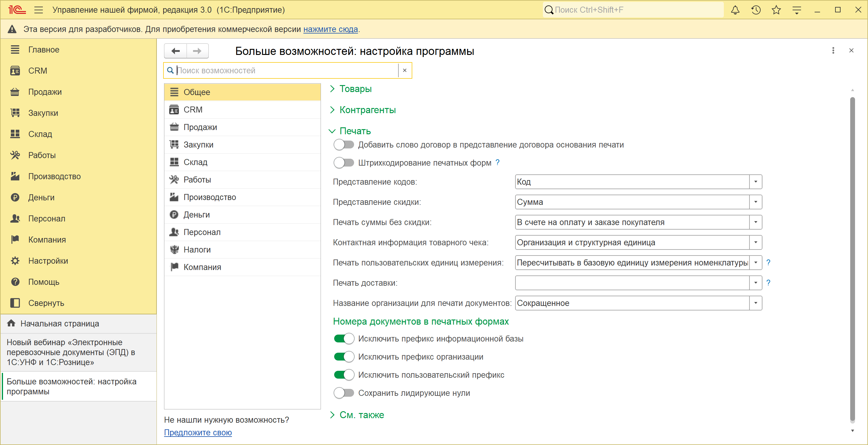Click the 1C logo icon
The width and height of the screenshot is (868, 445).
(x=17, y=10)
